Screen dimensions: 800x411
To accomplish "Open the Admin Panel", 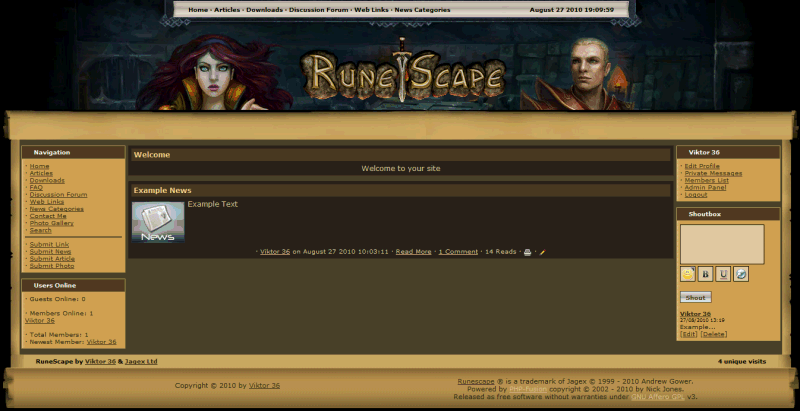I will pos(706,188).
